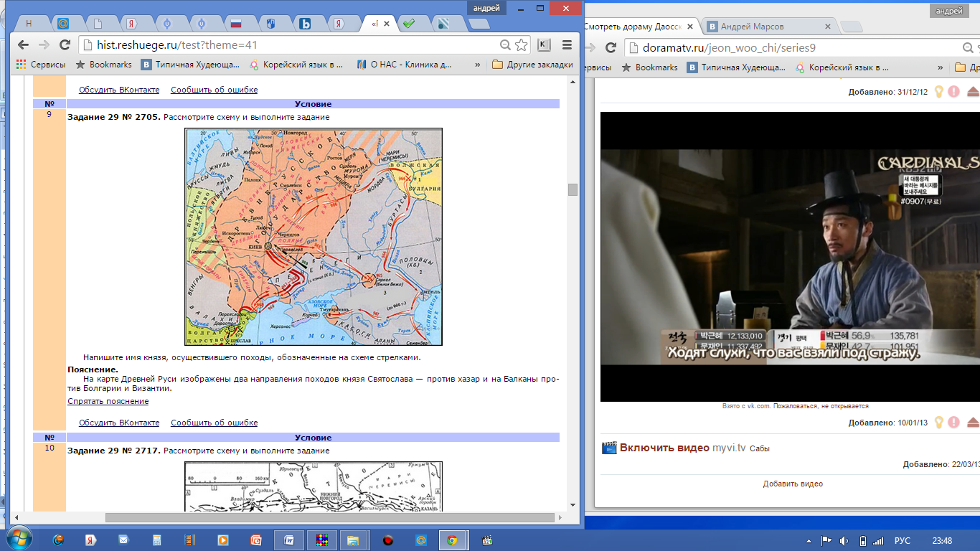This screenshot has width=980, height=551.
Task: Open Корейский язык bookmark in doramatv window
Action: (842, 67)
